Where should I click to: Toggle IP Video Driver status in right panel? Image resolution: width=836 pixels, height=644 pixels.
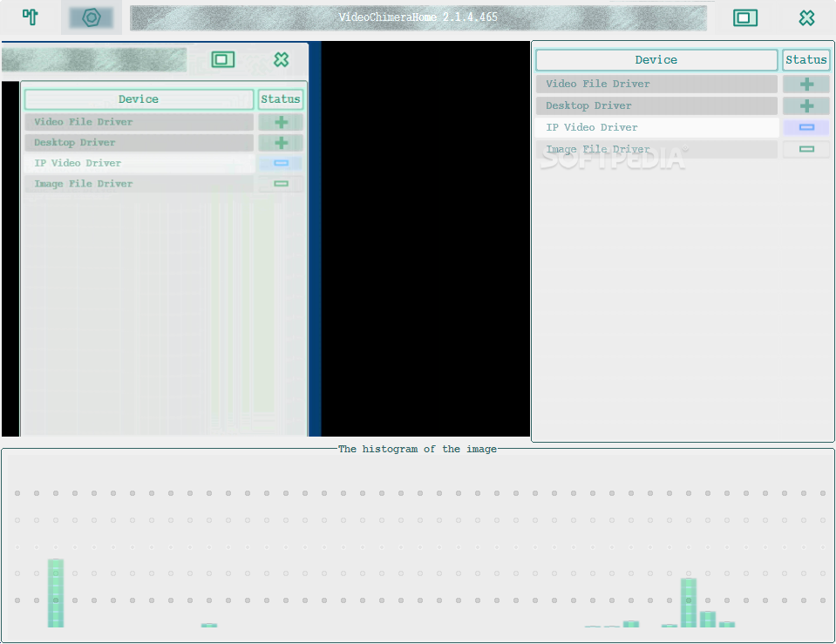click(x=806, y=127)
